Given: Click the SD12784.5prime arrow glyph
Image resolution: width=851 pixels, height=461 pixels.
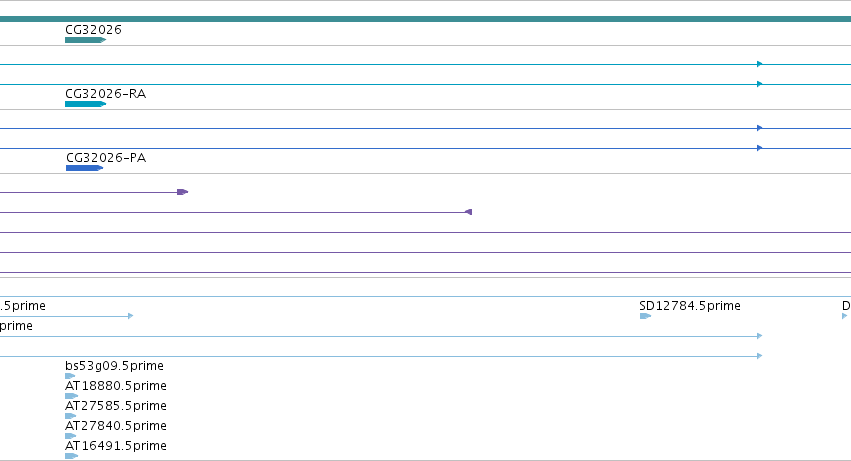Looking at the screenshot, I should click(645, 316).
